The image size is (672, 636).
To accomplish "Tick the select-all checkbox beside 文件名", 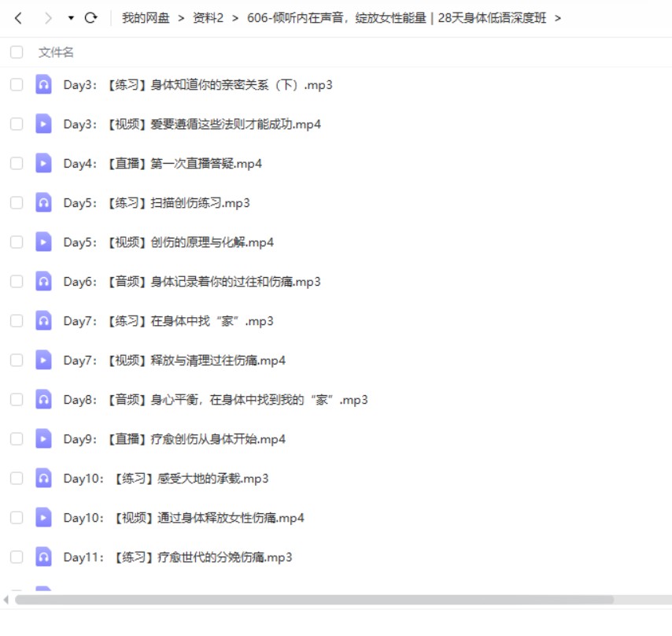I will pyautogui.click(x=17, y=52).
